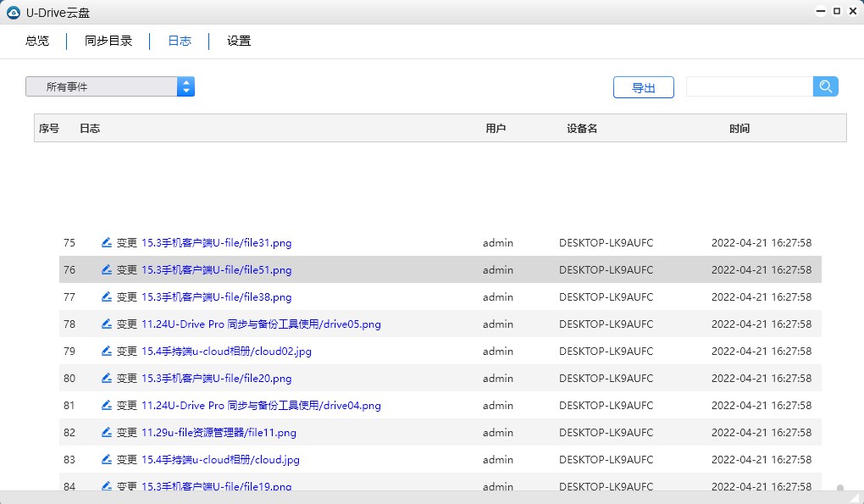
Task: Click the U-Drive cloud logo icon
Action: click(x=13, y=12)
